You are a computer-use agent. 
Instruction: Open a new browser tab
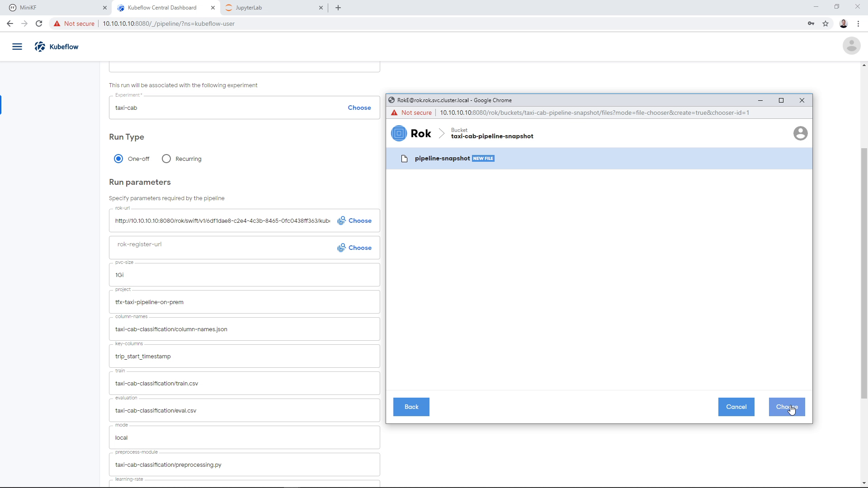338,8
